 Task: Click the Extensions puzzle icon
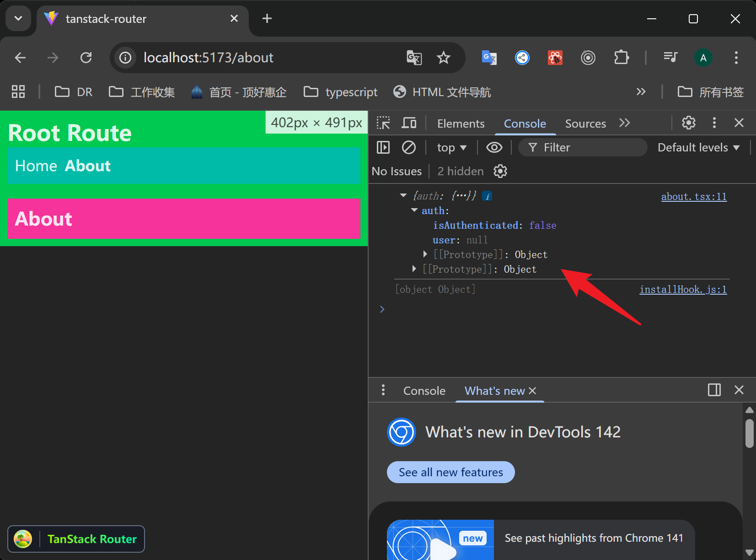(x=621, y=58)
